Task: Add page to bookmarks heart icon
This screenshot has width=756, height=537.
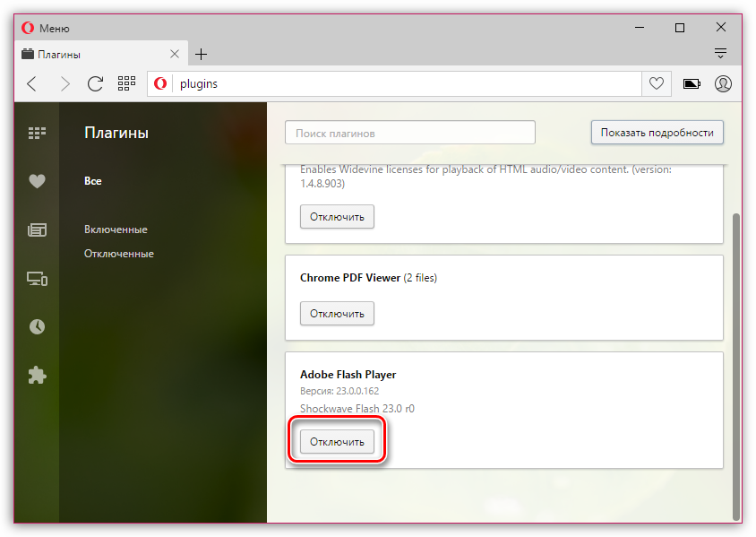Action: pos(657,84)
